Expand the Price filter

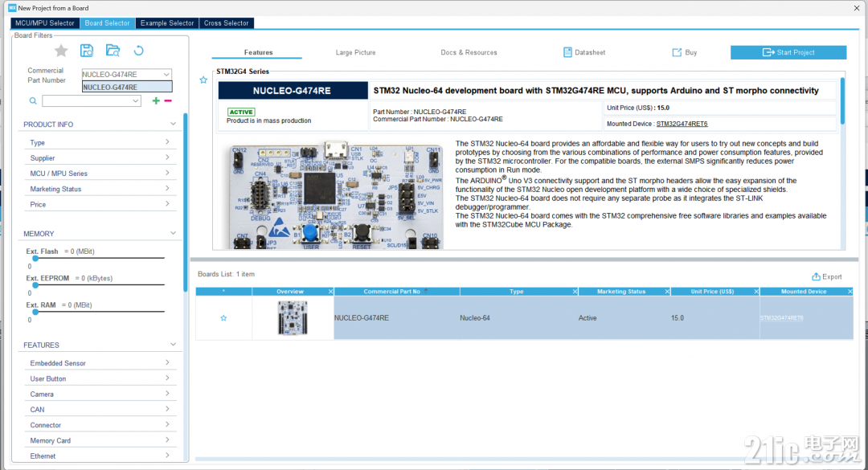click(x=167, y=204)
